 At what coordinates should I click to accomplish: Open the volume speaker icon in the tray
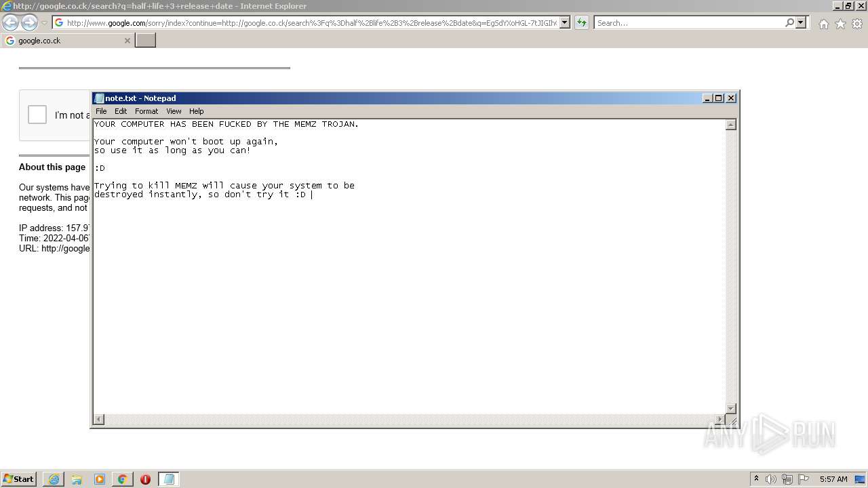coord(771,479)
